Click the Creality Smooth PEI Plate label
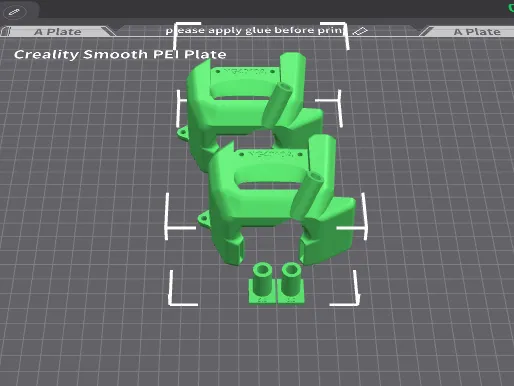 click(120, 54)
